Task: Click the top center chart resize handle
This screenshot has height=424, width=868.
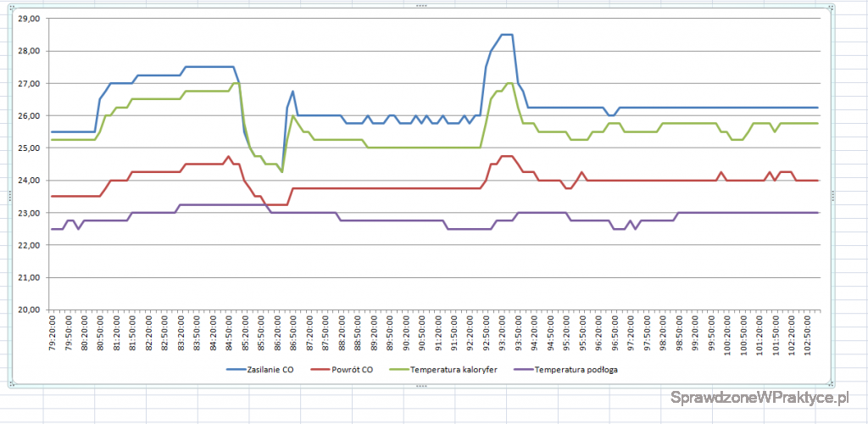Action: pyautogui.click(x=421, y=6)
